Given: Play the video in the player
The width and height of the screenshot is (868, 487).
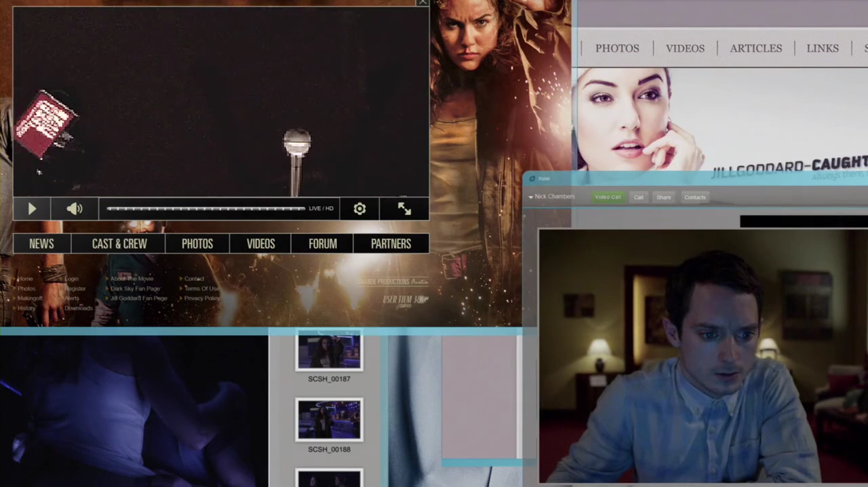Looking at the screenshot, I should click(x=32, y=209).
